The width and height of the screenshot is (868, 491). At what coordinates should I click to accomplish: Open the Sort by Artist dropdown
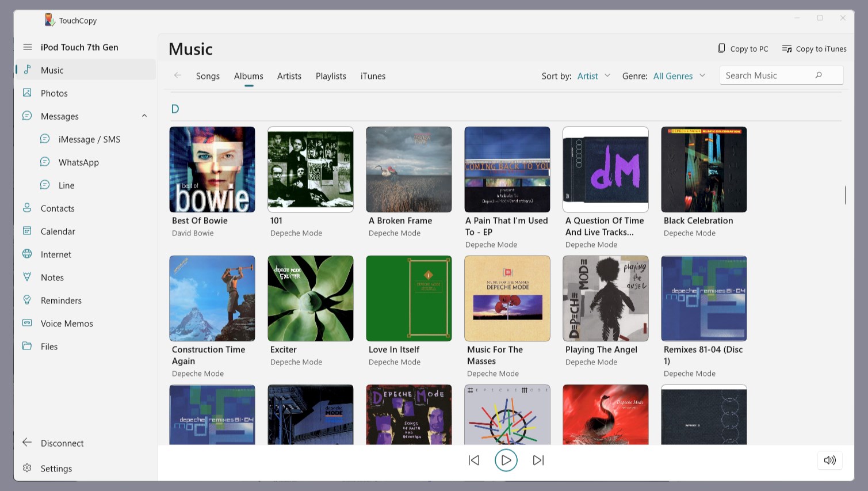point(594,76)
